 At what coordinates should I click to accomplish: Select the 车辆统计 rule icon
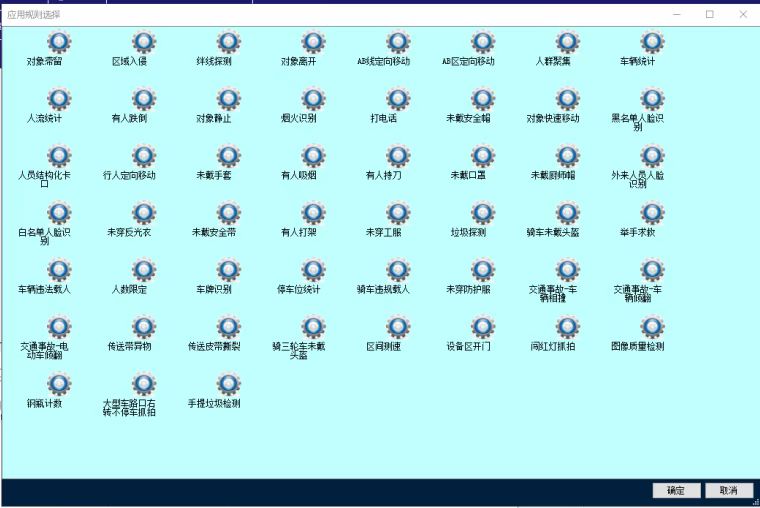click(x=652, y=42)
